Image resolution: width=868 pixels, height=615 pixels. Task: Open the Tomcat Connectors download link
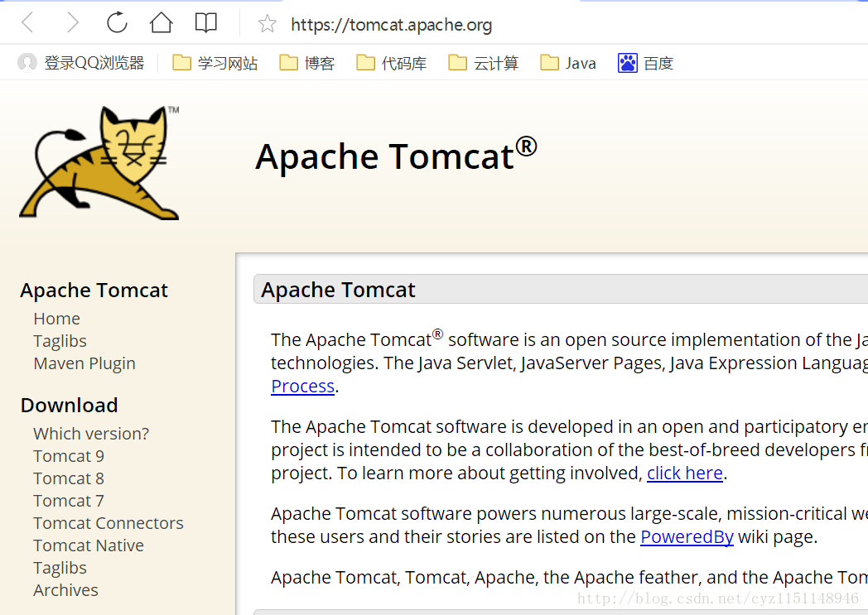(x=108, y=523)
